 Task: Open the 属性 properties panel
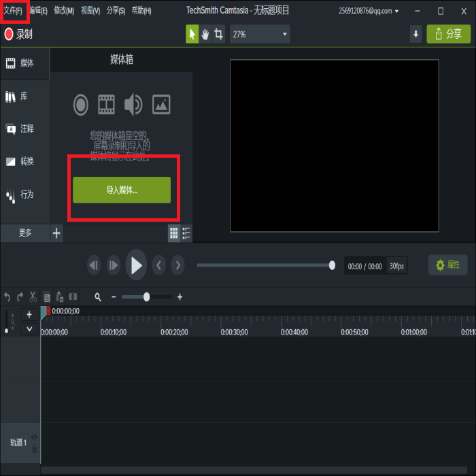click(447, 265)
